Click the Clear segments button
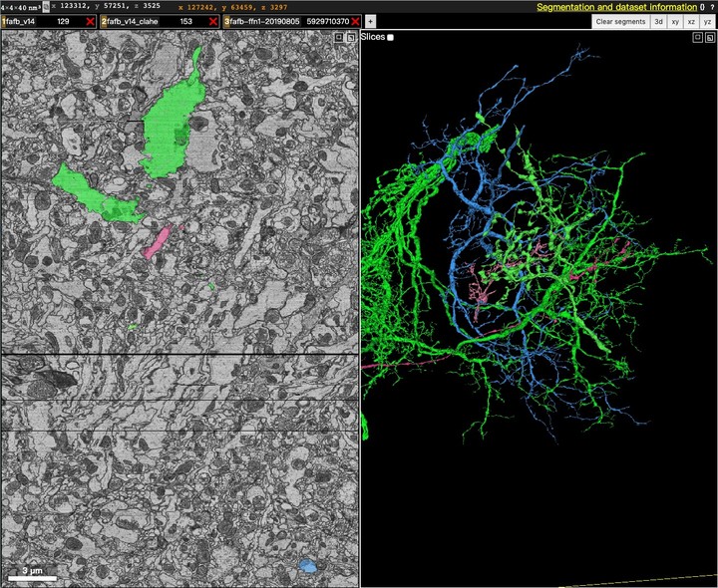Screen dimensions: 718x588 pyautogui.click(x=620, y=22)
